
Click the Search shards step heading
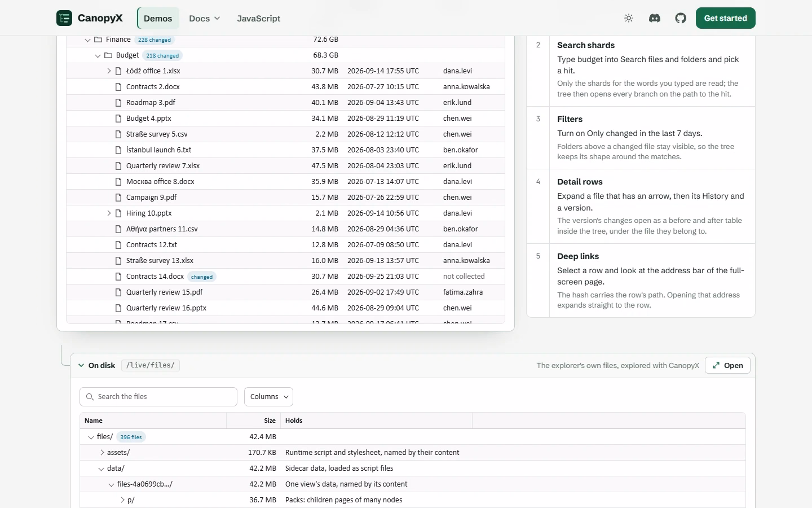point(586,45)
